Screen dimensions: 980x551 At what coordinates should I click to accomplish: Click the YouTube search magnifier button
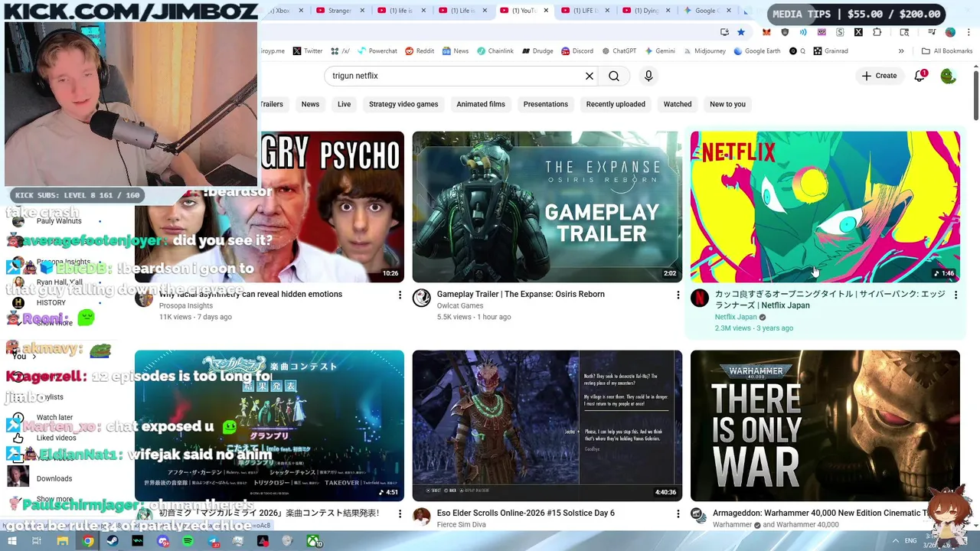coord(614,76)
